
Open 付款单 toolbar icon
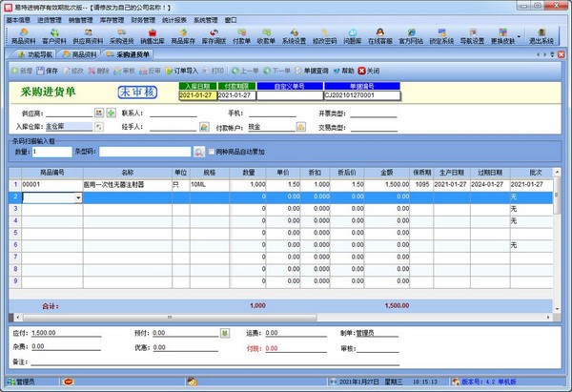coord(241,36)
